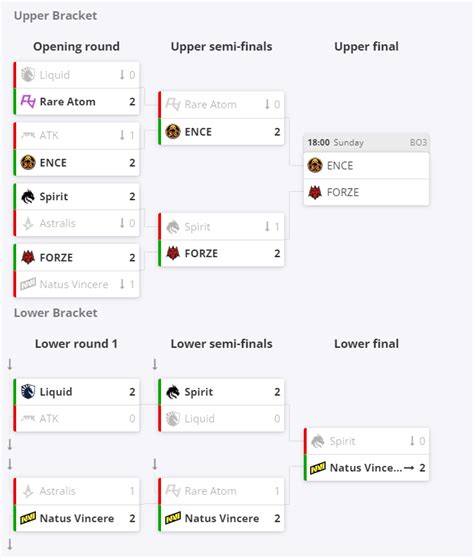
Task: Click greyed Astralis logo in Opening round
Action: tap(28, 223)
